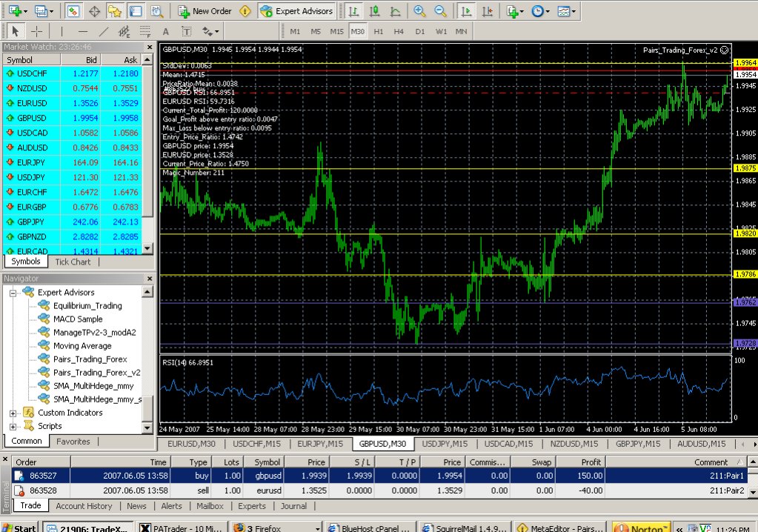Expand the Scripts node
Viewport: 758px width, 532px height.
(x=13, y=427)
